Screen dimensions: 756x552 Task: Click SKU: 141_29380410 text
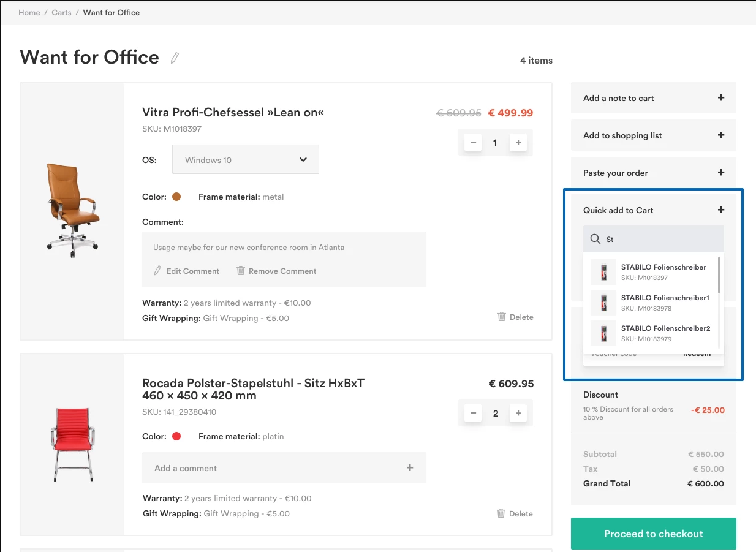[179, 412]
